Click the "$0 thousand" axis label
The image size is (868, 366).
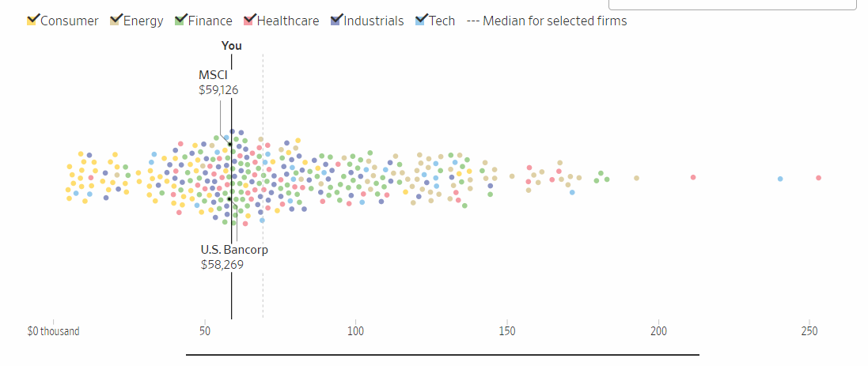tap(53, 330)
